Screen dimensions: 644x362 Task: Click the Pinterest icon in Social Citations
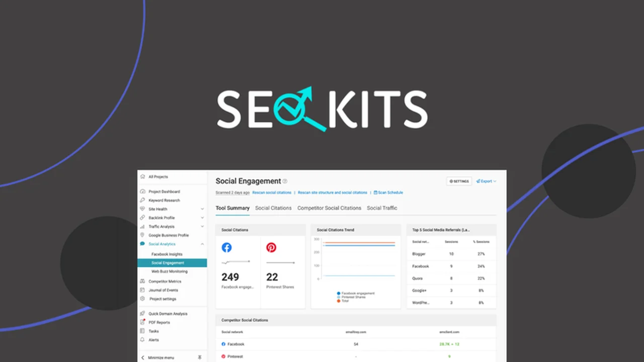point(271,247)
